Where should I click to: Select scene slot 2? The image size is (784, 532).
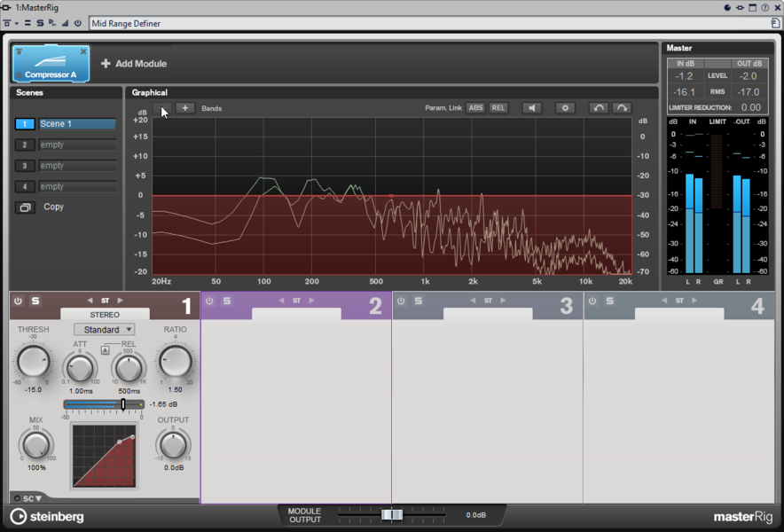click(x=25, y=145)
